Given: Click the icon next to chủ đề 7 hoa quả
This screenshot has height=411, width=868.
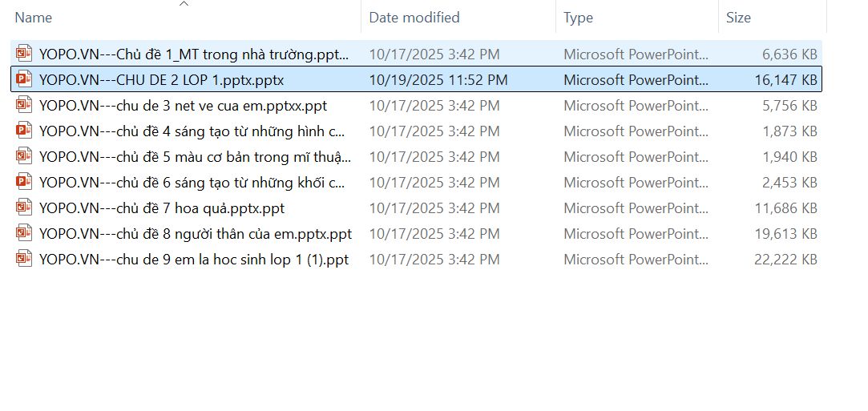Looking at the screenshot, I should pyautogui.click(x=24, y=208).
